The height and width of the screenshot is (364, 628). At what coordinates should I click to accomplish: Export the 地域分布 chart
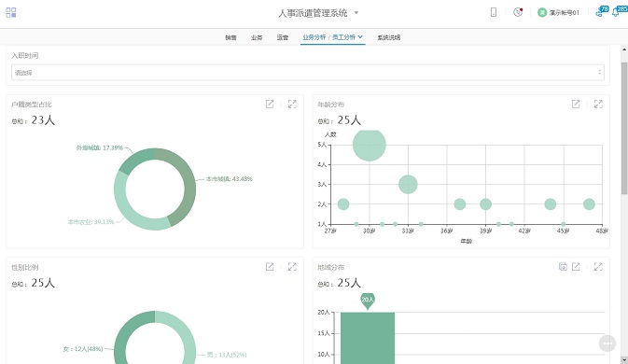click(x=576, y=267)
